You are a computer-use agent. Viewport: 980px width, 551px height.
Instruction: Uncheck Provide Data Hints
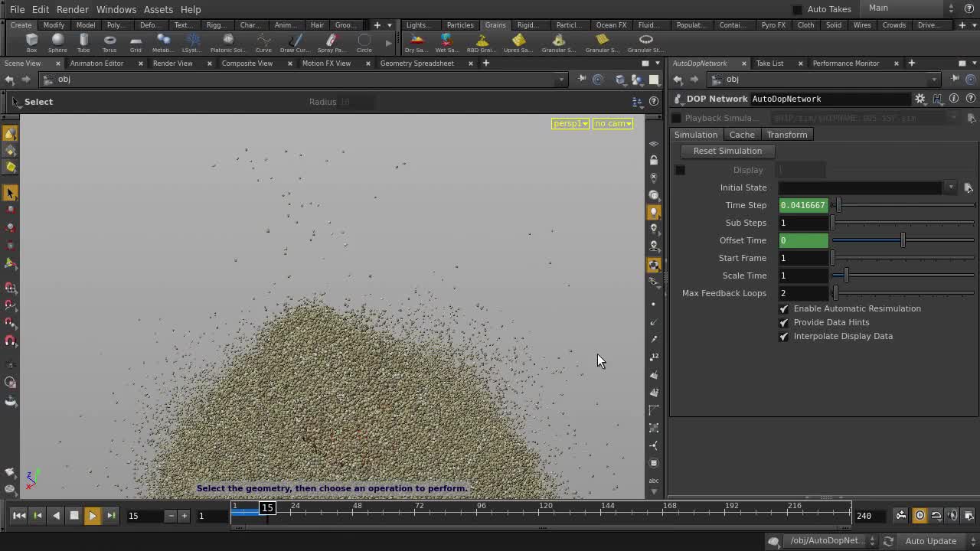pyautogui.click(x=783, y=322)
